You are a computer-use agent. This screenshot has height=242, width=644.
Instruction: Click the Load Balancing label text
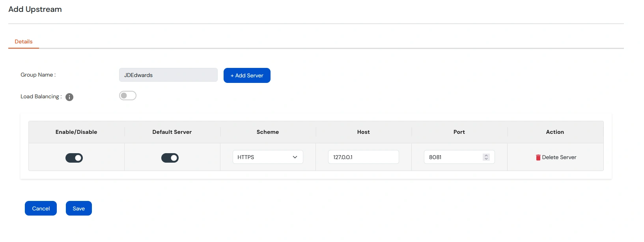41,96
